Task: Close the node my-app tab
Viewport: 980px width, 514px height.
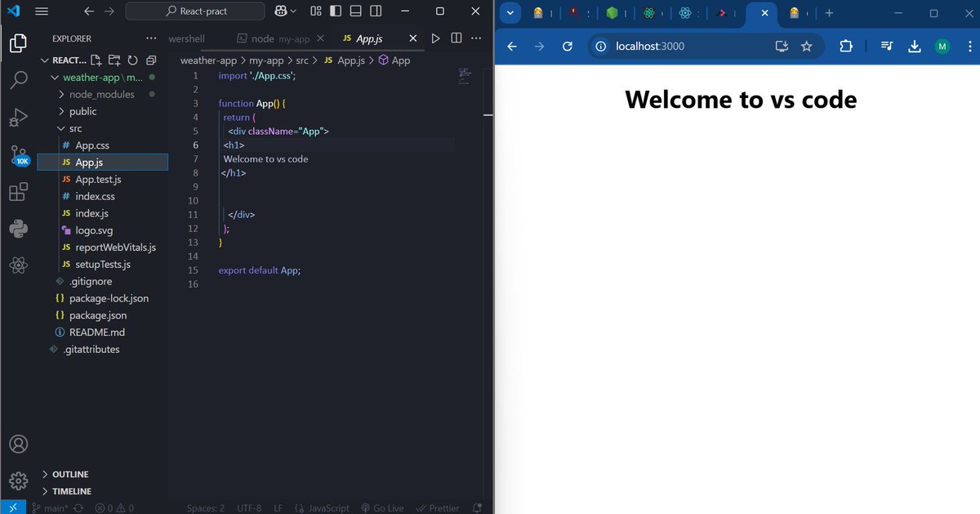Action: pos(319,38)
